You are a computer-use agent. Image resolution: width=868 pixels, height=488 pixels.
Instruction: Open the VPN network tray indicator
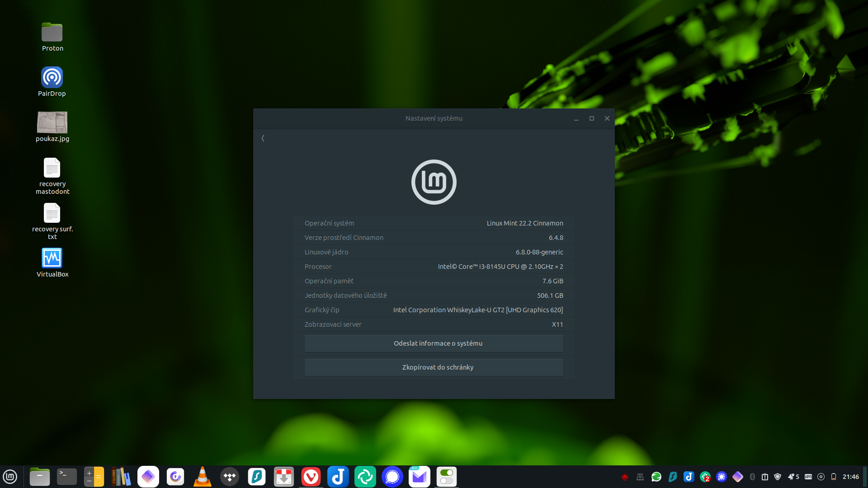[x=808, y=477]
